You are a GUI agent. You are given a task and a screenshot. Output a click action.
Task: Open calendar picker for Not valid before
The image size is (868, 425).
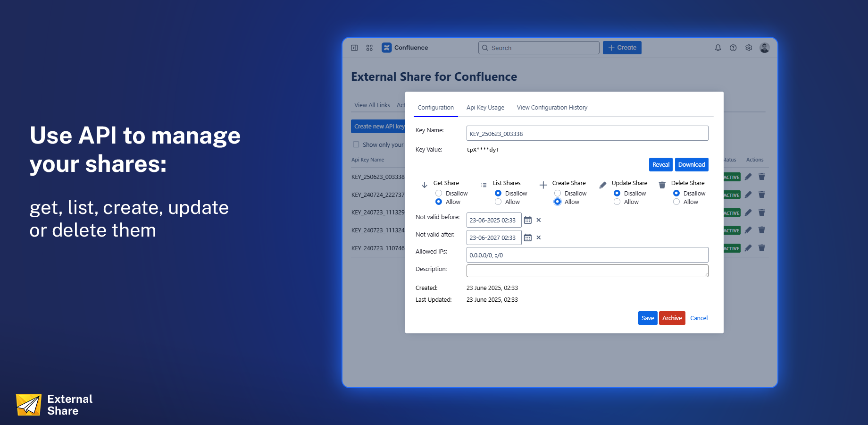(x=528, y=220)
